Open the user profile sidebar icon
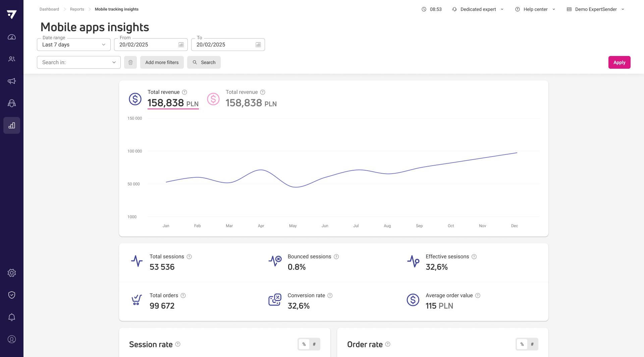644x357 pixels. pos(12,339)
